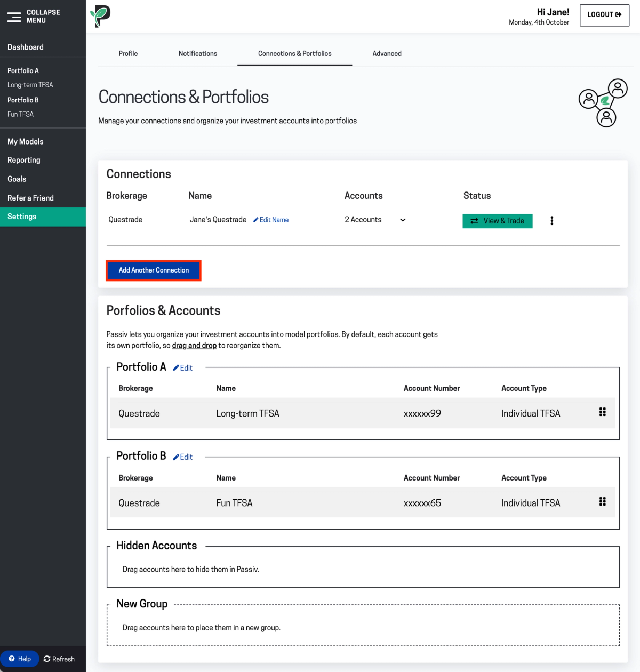This screenshot has height=672, width=640.
Task: Switch to the Profile tab
Action: pyautogui.click(x=128, y=53)
